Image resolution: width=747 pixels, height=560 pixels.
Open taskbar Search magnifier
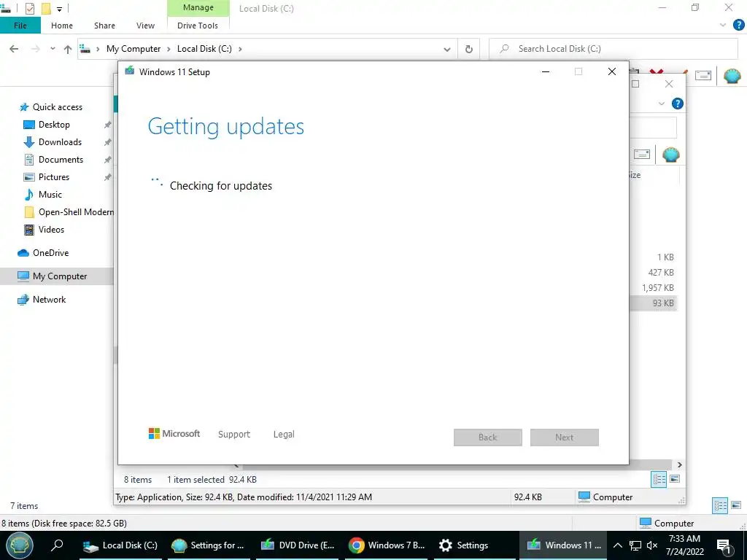[57, 545]
